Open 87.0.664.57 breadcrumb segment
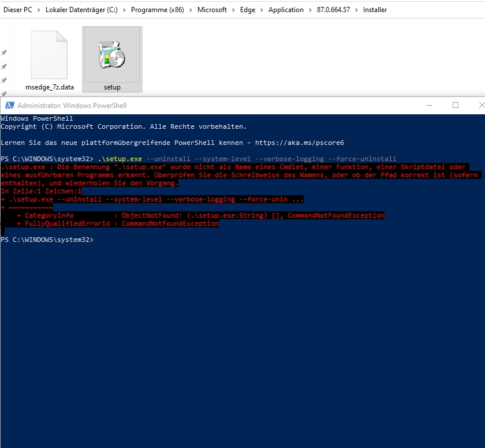This screenshot has width=485, height=448. click(x=334, y=10)
